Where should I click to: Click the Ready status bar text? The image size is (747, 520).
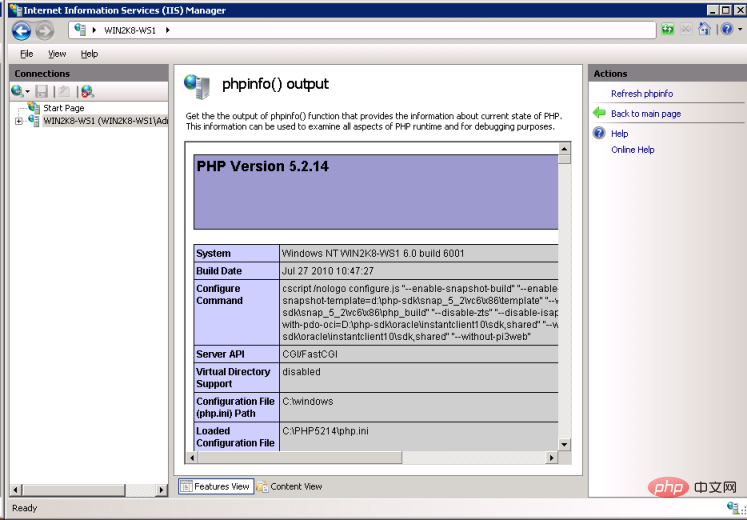point(24,508)
